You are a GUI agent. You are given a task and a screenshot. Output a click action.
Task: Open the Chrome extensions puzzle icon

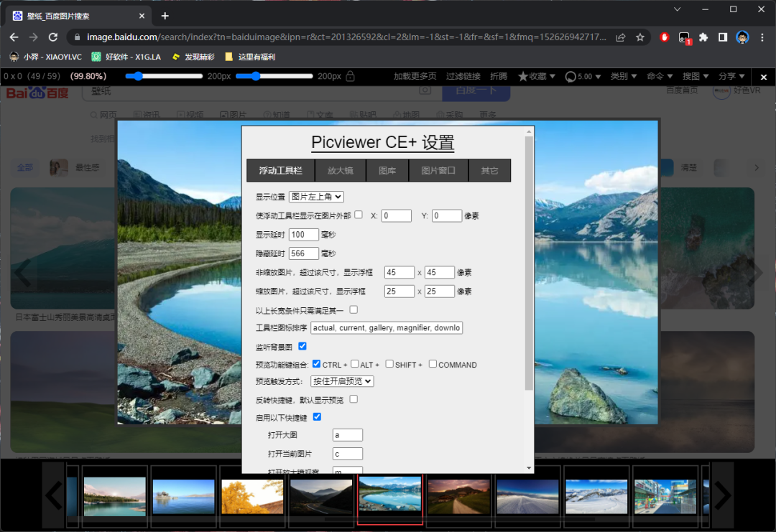click(x=703, y=37)
